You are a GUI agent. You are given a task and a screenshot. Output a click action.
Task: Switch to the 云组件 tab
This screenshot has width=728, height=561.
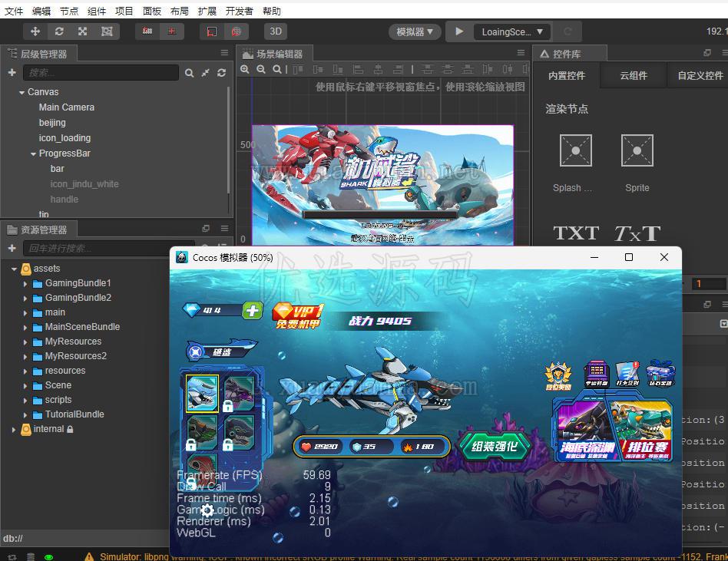[x=634, y=76]
